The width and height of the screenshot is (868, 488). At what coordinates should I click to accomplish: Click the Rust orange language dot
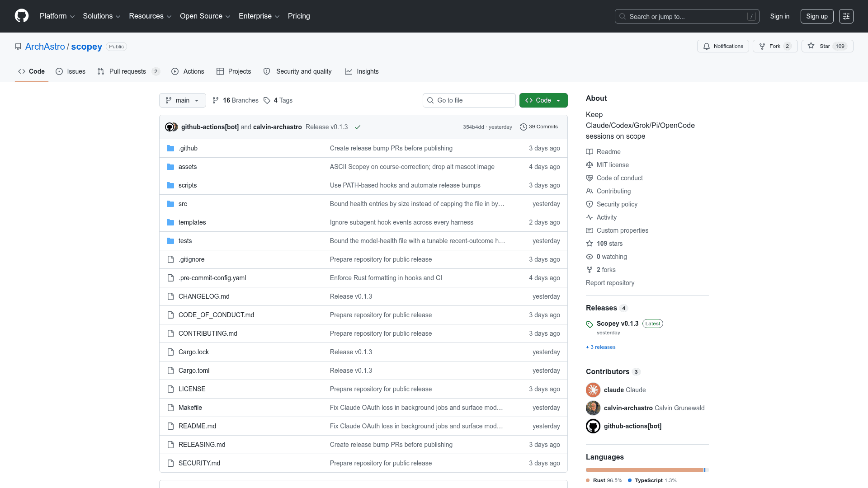[588, 480]
